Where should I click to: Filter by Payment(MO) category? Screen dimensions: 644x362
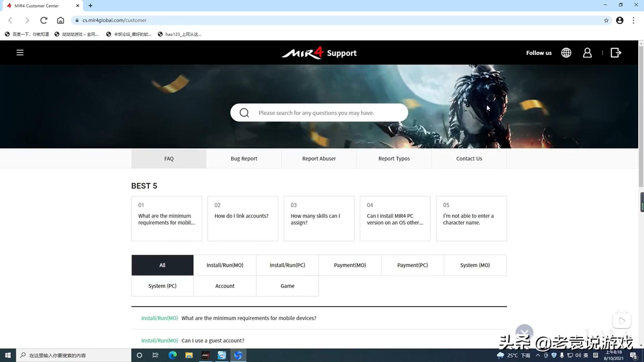pyautogui.click(x=350, y=265)
